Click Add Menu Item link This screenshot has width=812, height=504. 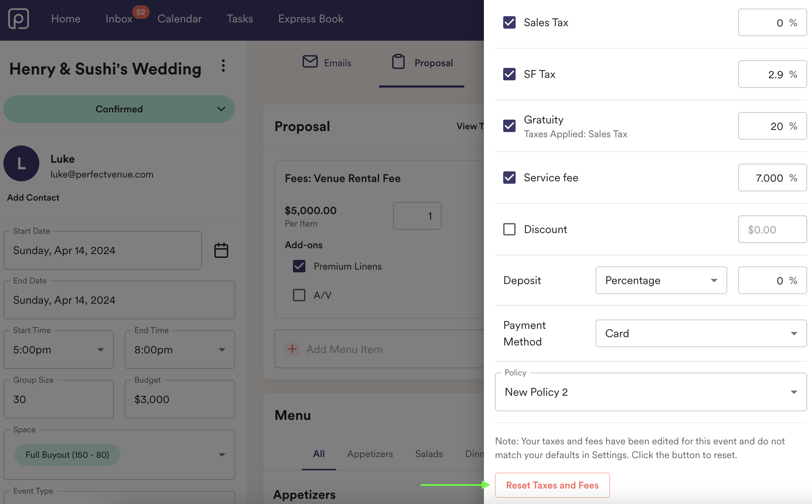(x=343, y=349)
